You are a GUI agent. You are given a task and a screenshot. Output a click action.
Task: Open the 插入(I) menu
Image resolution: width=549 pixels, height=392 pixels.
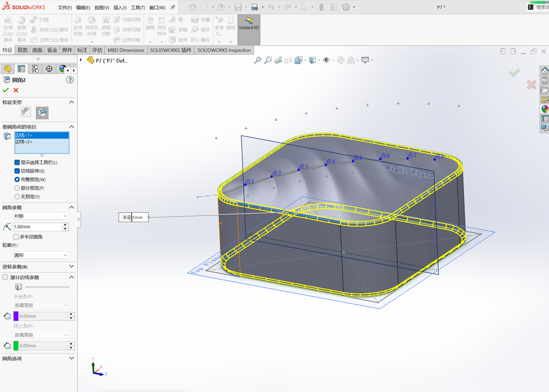click(120, 7)
